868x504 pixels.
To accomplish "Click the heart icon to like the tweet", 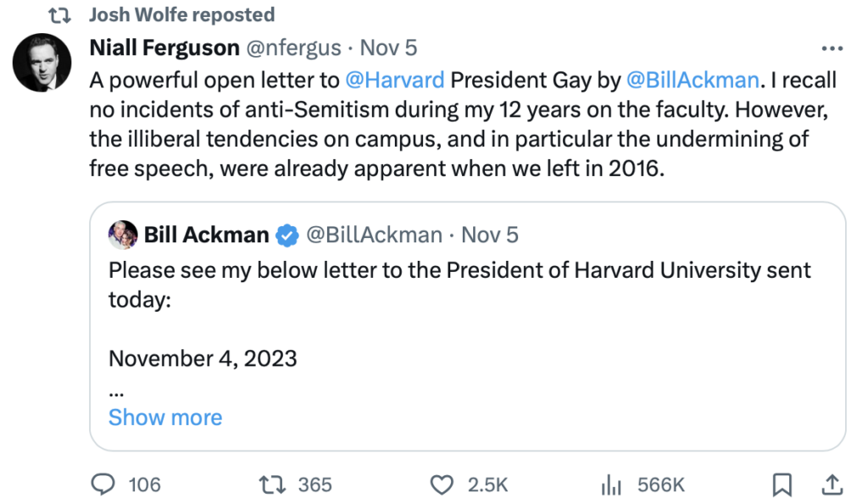I will (x=442, y=485).
